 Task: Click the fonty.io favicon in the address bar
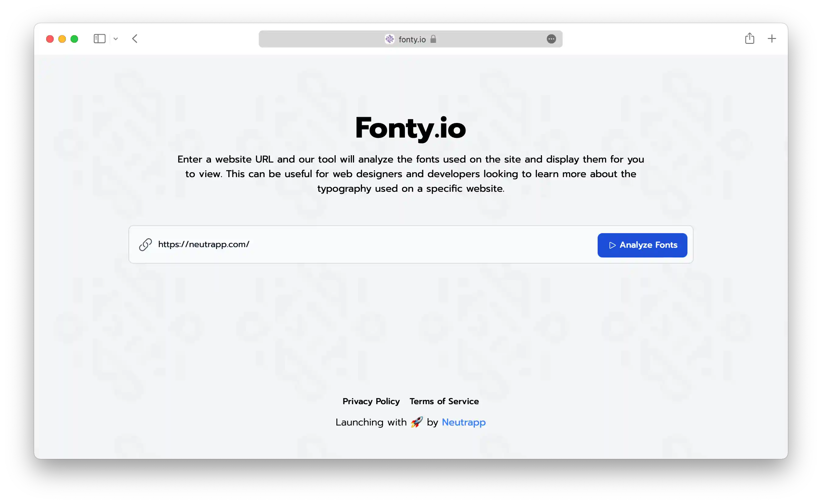click(x=389, y=39)
